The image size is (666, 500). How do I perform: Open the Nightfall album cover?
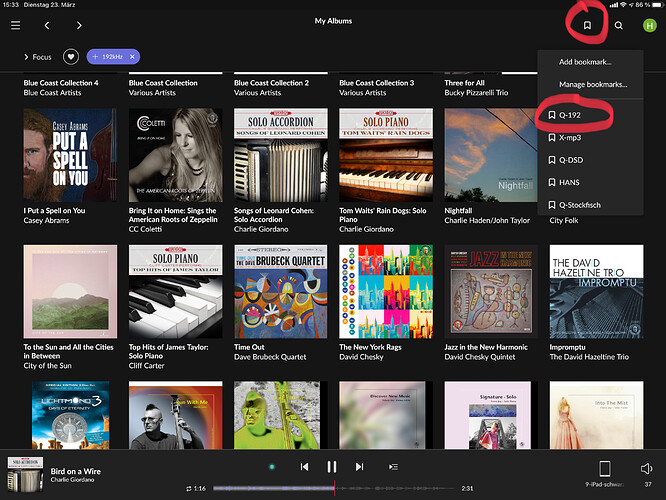[x=491, y=155]
